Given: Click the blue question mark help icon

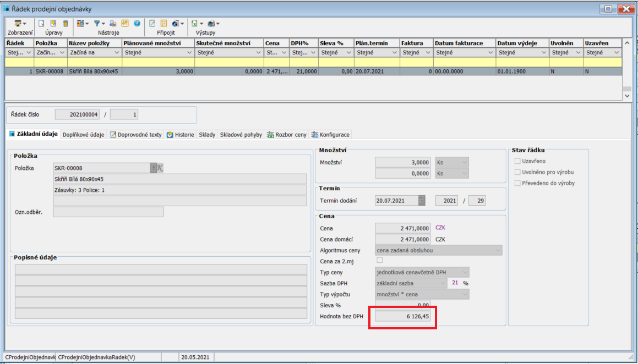Looking at the screenshot, I should click(137, 24).
